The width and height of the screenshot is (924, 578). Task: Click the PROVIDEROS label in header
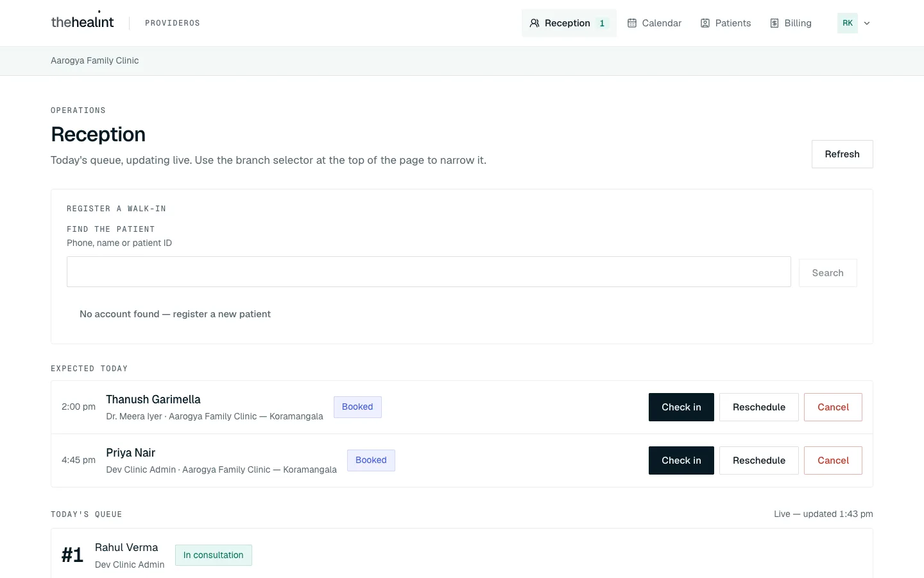(x=173, y=23)
